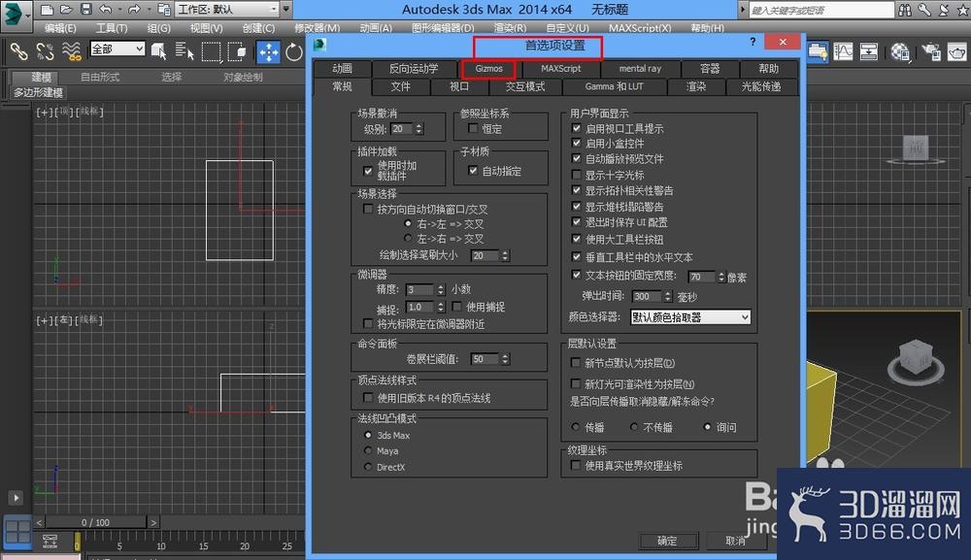Click the project folder icon in quick access toolbar
Image resolution: width=971 pixels, height=560 pixels.
(164, 10)
